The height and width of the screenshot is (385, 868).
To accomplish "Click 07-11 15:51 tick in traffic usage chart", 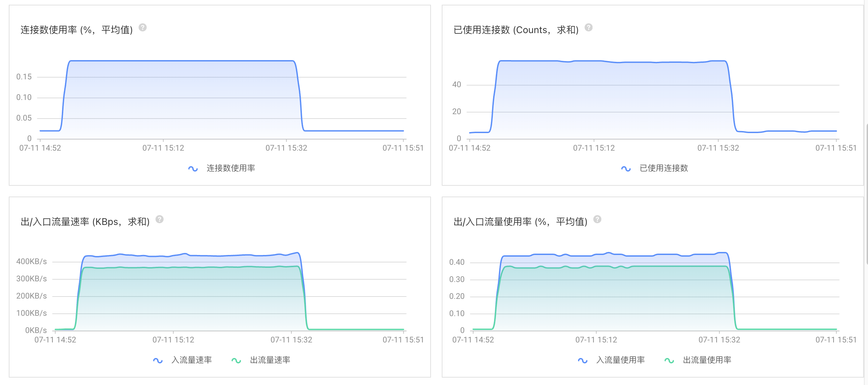I will [836, 340].
